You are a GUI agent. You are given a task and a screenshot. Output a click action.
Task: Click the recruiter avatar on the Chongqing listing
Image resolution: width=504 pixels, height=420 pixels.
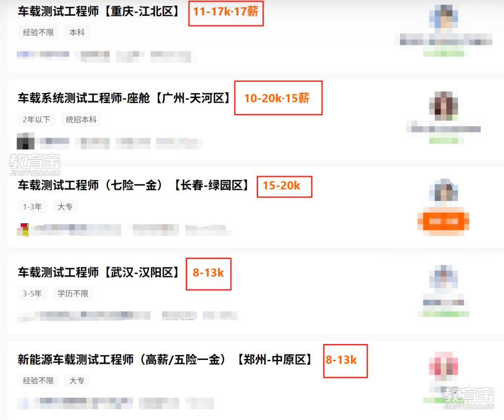click(x=444, y=19)
